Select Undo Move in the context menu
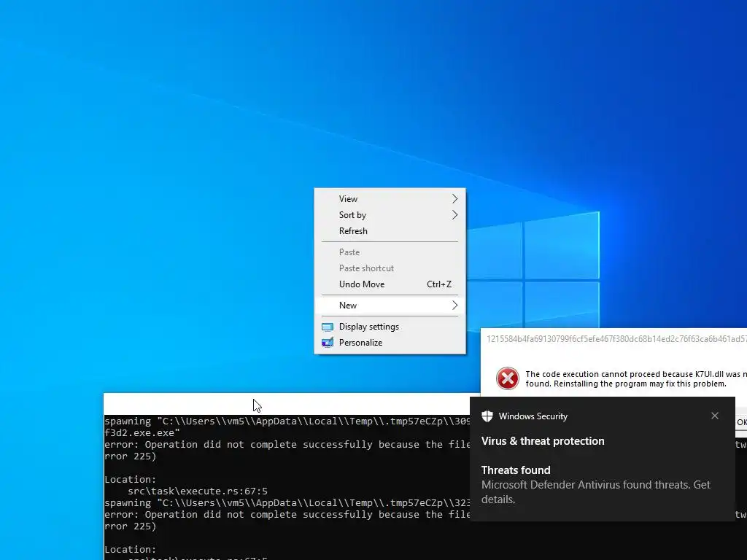Screen dimensions: 747x560 (390, 284)
